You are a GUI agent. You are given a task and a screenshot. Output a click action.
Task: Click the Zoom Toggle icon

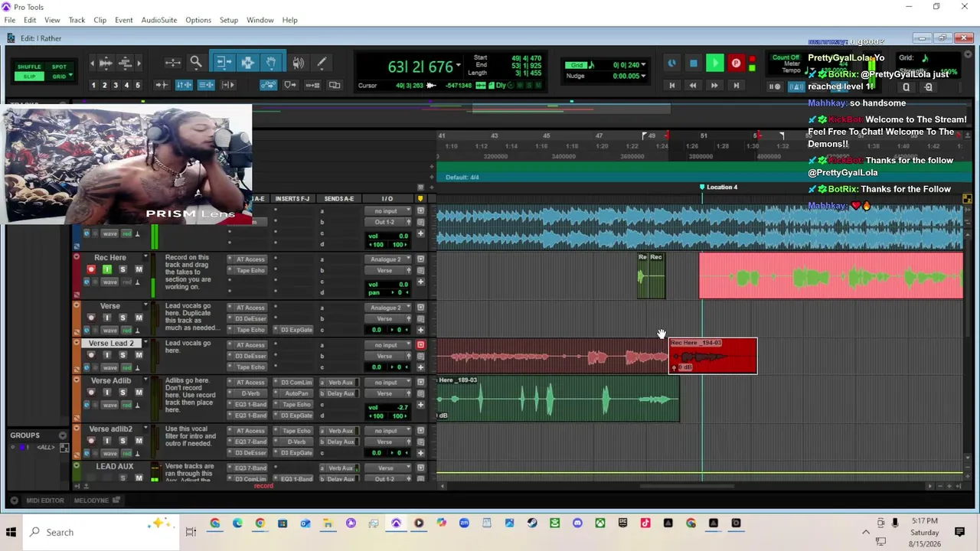(172, 63)
